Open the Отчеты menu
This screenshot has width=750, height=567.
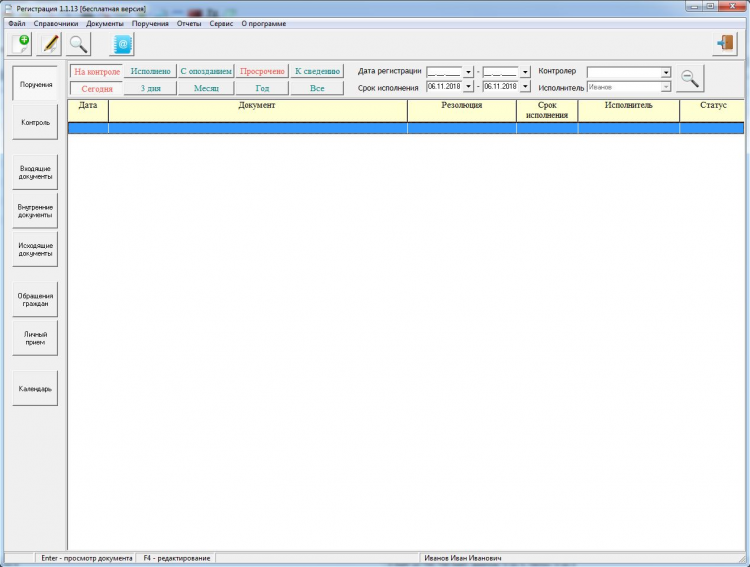click(x=189, y=23)
